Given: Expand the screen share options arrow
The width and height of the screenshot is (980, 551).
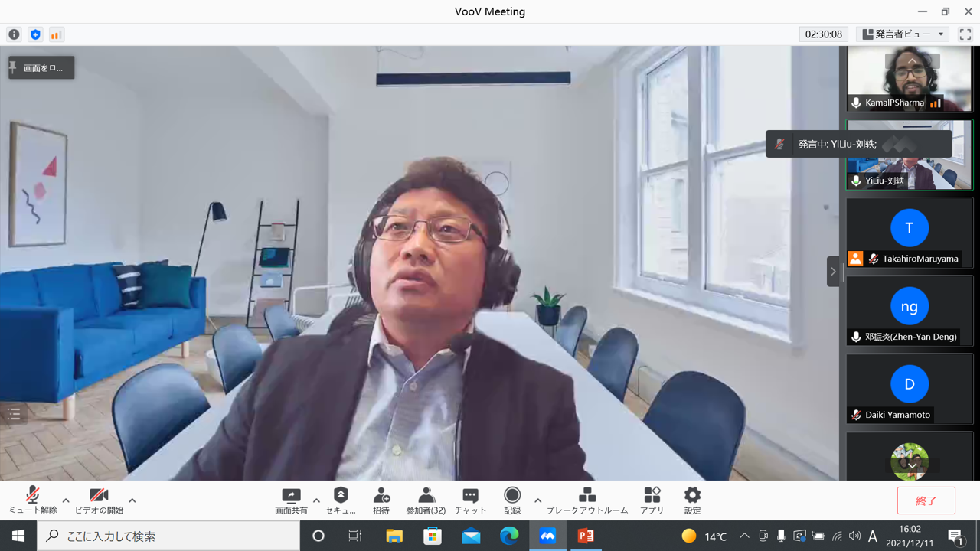Looking at the screenshot, I should (316, 500).
